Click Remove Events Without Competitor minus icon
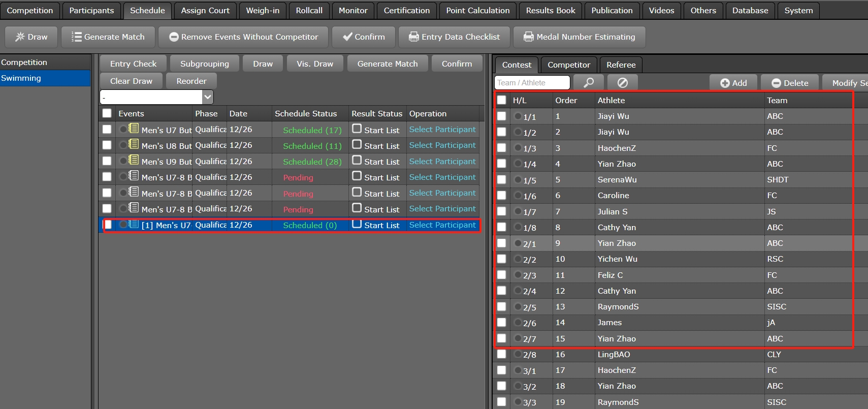Screen dimensions: 868x409 (174, 37)
